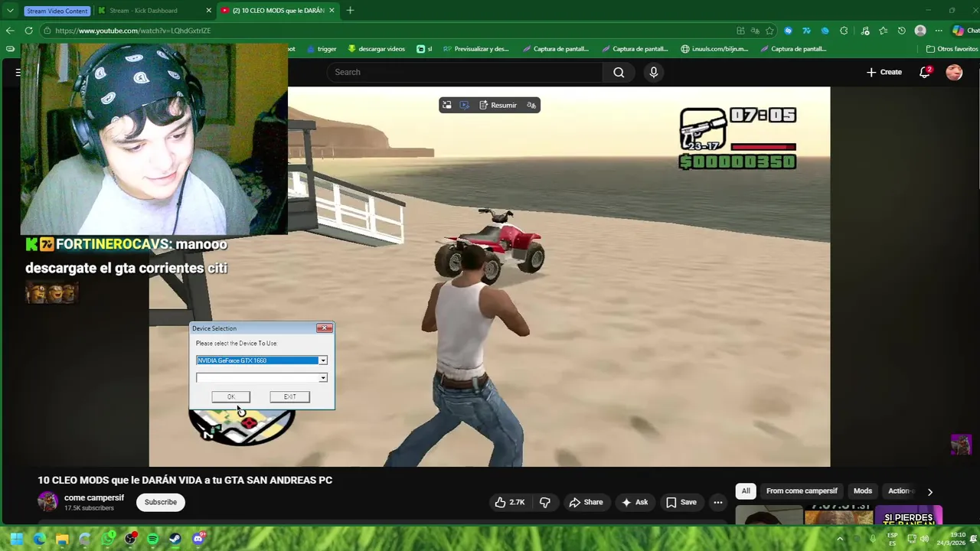Open the YouTube account avatar menu
The height and width of the screenshot is (551, 980).
pos(954,72)
